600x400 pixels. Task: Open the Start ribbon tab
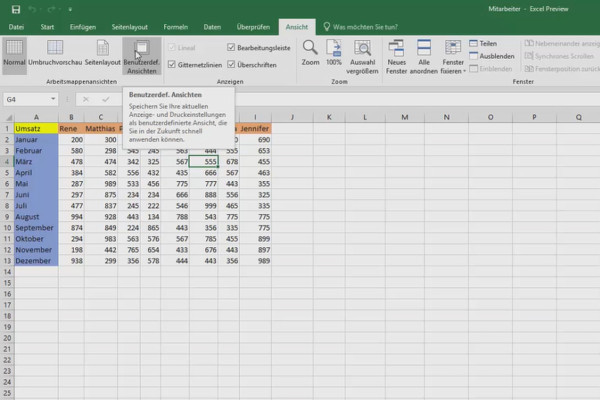(x=47, y=27)
